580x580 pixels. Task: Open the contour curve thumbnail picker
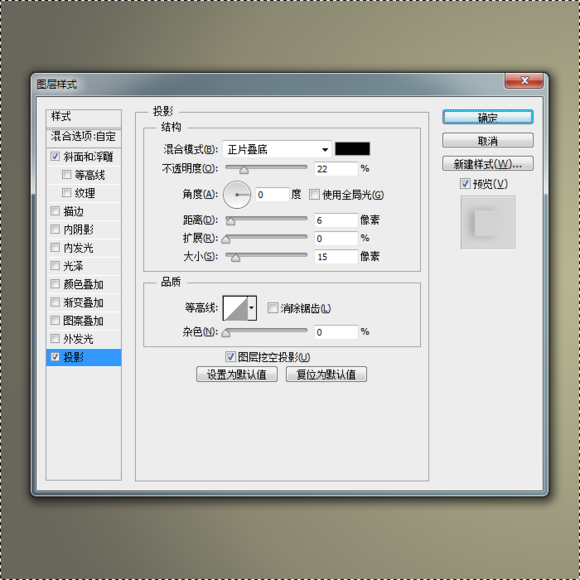point(235,308)
